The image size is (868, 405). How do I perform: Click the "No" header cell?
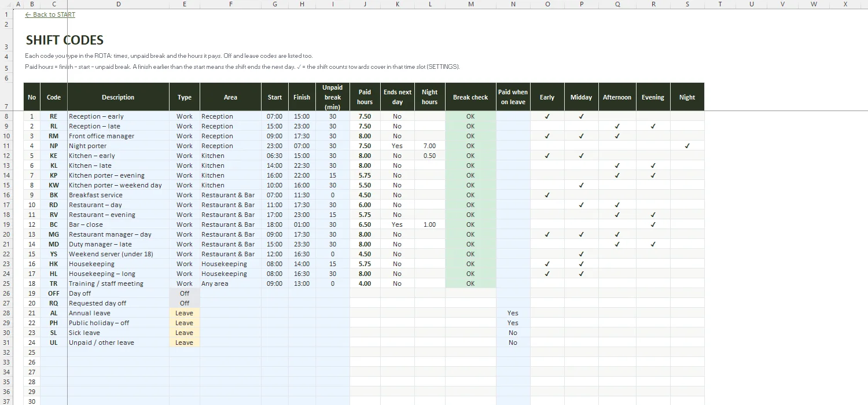point(32,97)
